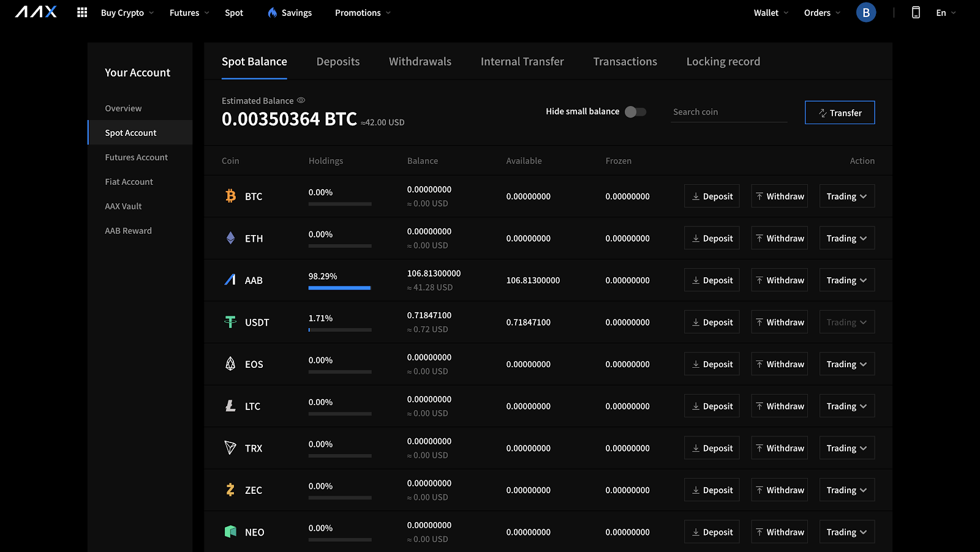Deposit NEO
Viewport: 980px width, 552px height.
coord(712,532)
